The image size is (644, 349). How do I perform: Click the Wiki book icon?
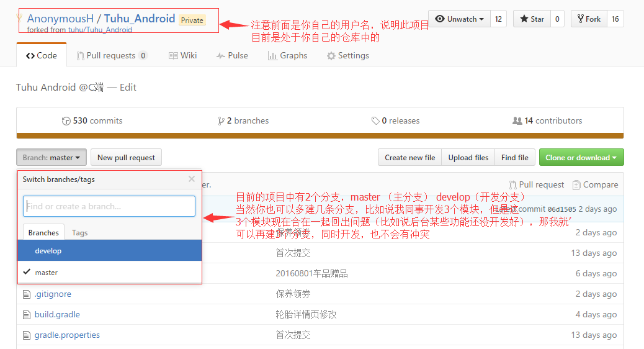click(x=173, y=56)
